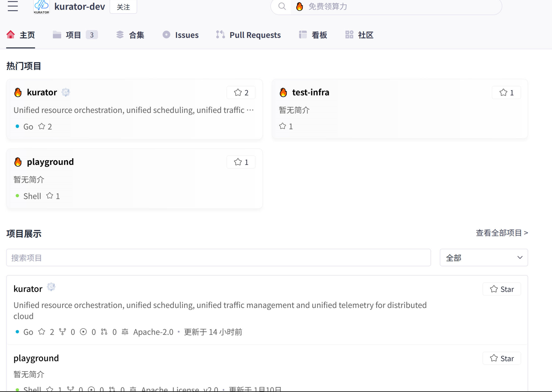Click the fork count icon in kurator row
The width and height of the screenshot is (552, 392).
pyautogui.click(x=62, y=332)
